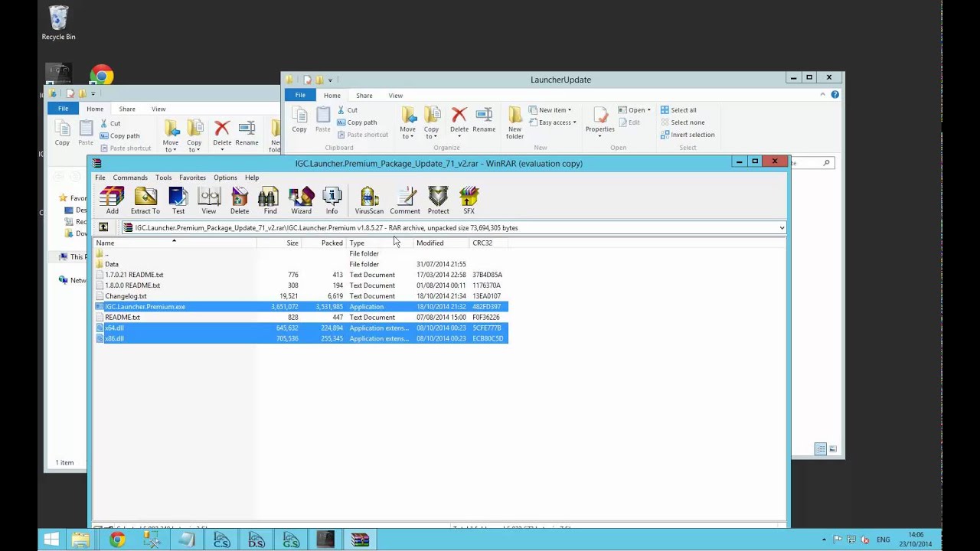Run the Test archive tool
Image resolution: width=980 pixels, height=551 pixels.
178,201
